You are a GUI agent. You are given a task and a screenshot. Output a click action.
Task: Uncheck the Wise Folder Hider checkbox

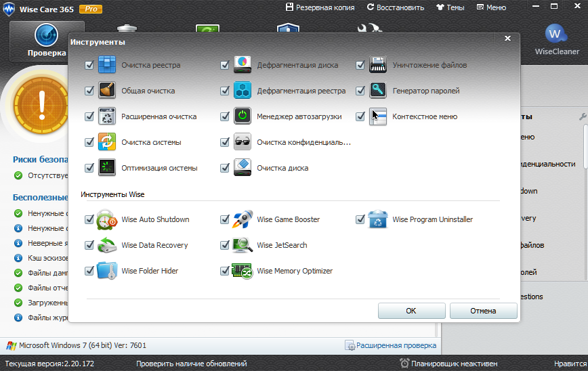(x=89, y=271)
